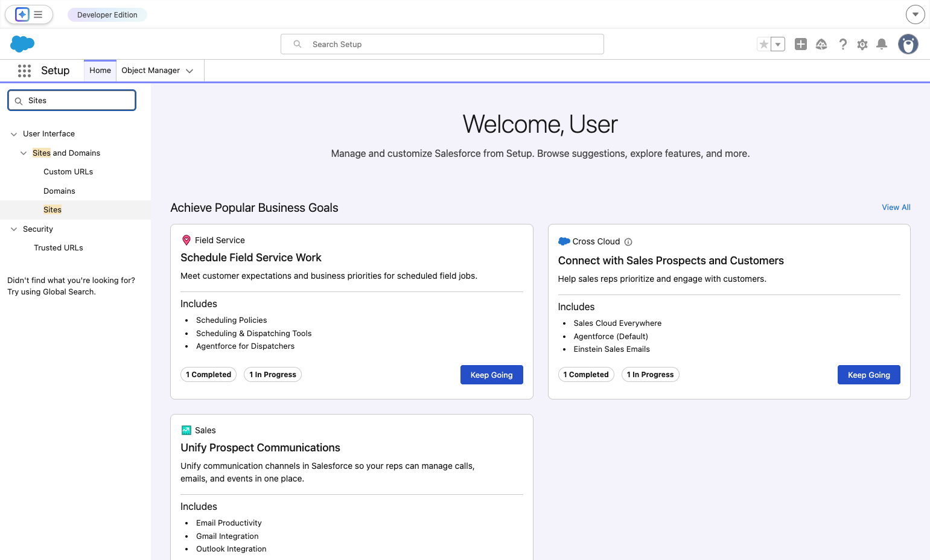This screenshot has width=930, height=560.
Task: Click the Outlook Integration item
Action: click(x=231, y=549)
